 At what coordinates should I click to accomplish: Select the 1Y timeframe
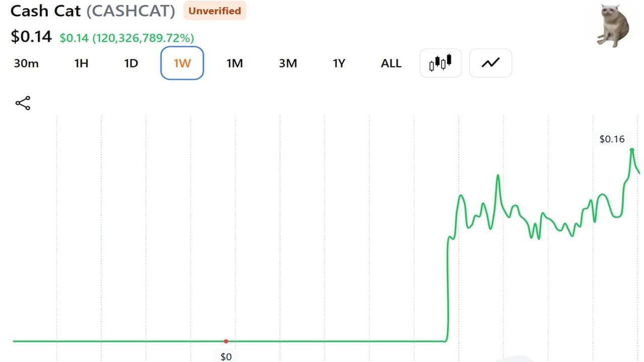point(339,63)
